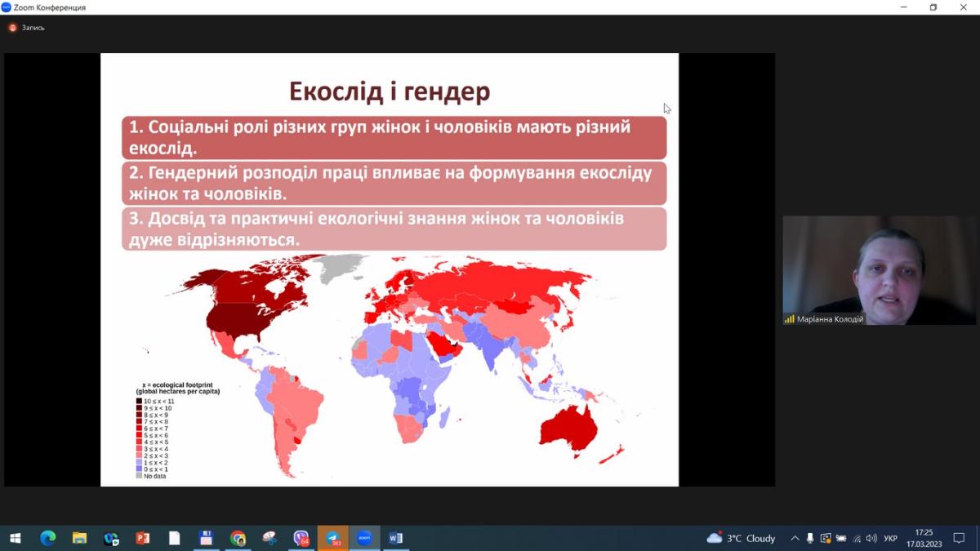980x551 pixels.
Task: Click the 0 ≤ x < 1 legend swatch
Action: pyautogui.click(x=139, y=469)
